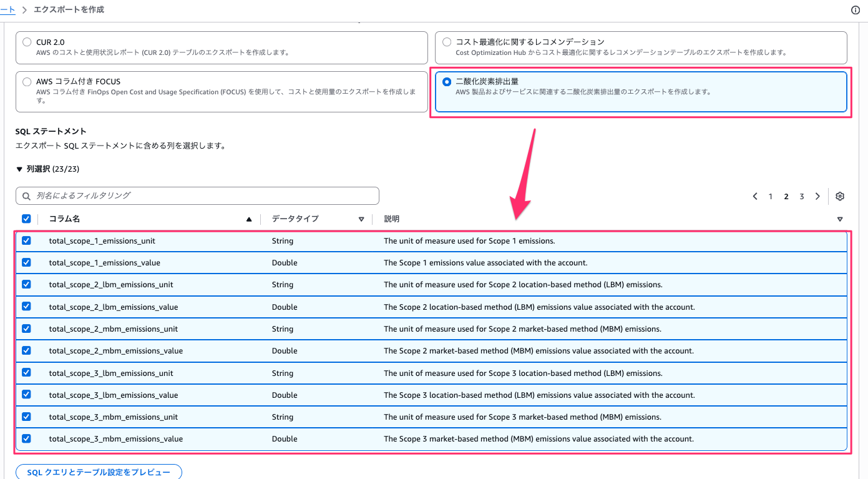Go back using the left pagination chevron

tap(754, 195)
